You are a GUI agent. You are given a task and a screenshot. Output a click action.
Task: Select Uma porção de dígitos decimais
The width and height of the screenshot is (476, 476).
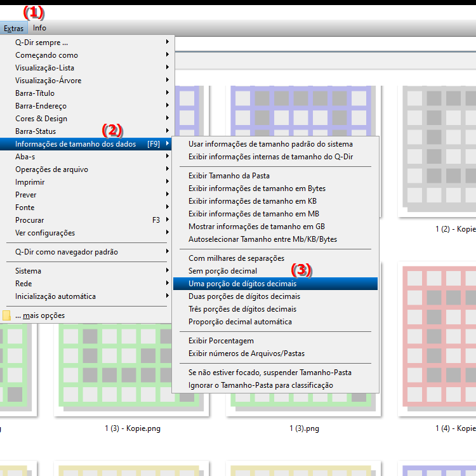[275, 284]
